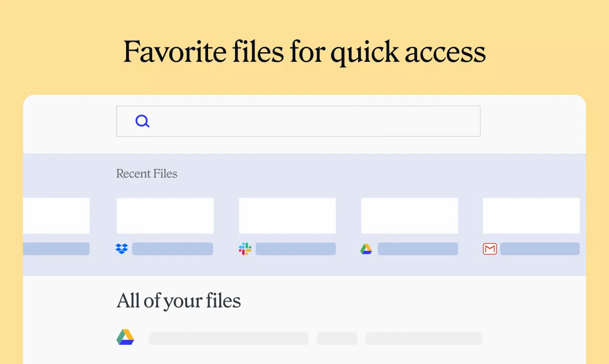Screen dimensions: 609x364
Task: Click the file name placeholder beside Dropbox icon
Action: [173, 249]
